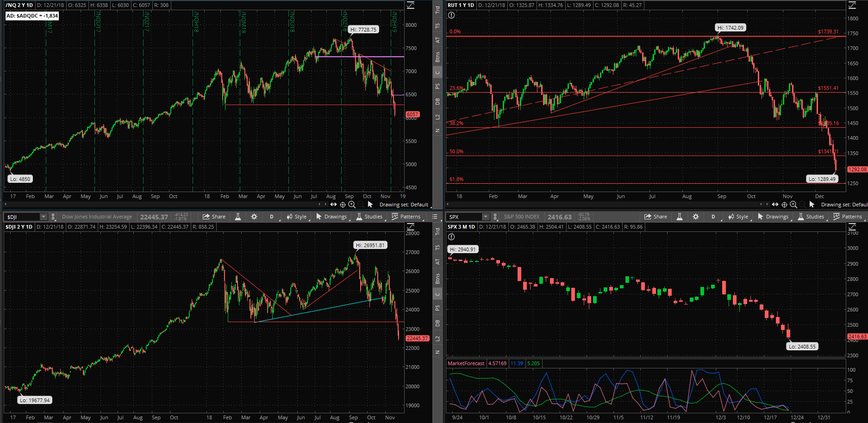The width and height of the screenshot is (868, 423).
Task: Click the 22445.37 price tag on the $DJI axis
Action: [417, 338]
